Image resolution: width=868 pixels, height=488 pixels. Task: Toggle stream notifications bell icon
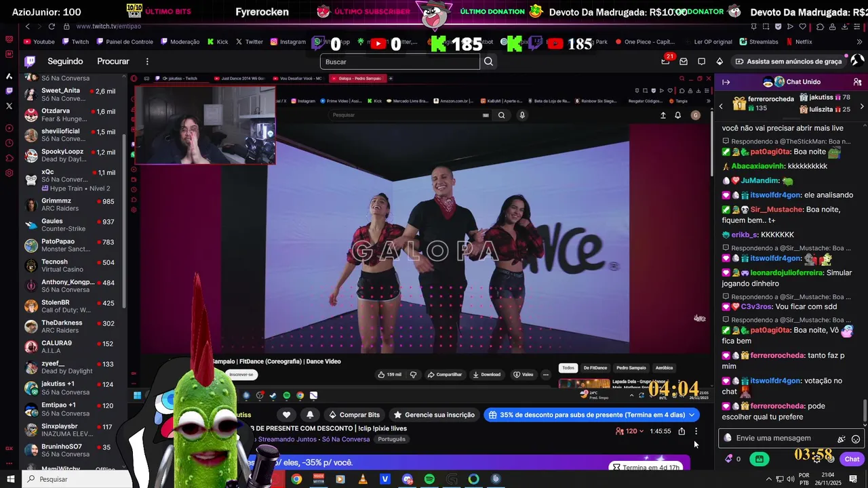click(x=310, y=415)
